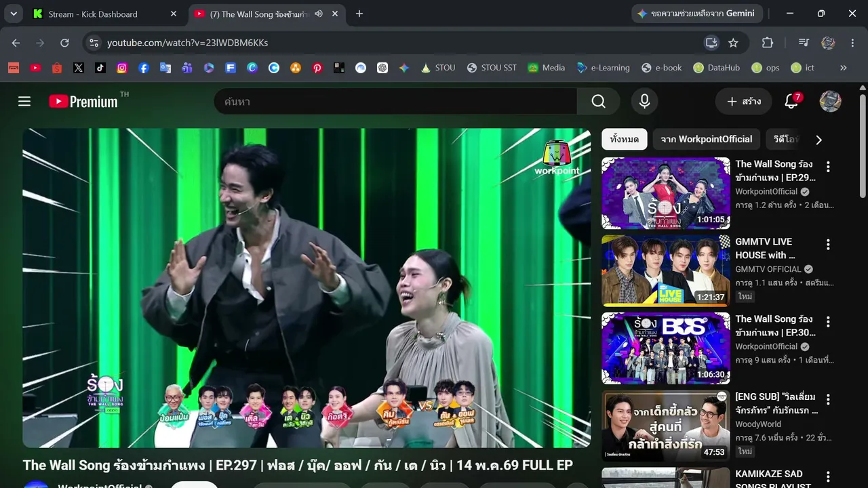868x488 pixels.
Task: Open the Chrome profile avatar
Action: [828, 43]
